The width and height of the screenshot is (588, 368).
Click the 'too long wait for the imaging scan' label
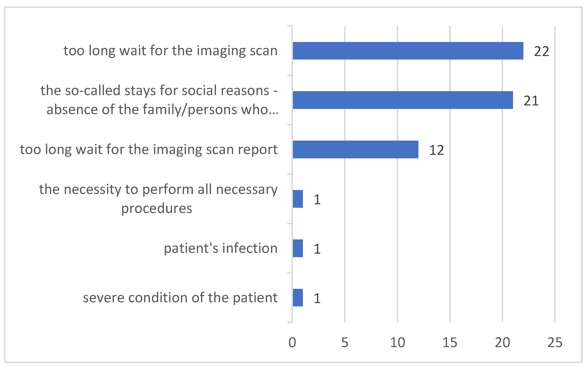(x=170, y=51)
